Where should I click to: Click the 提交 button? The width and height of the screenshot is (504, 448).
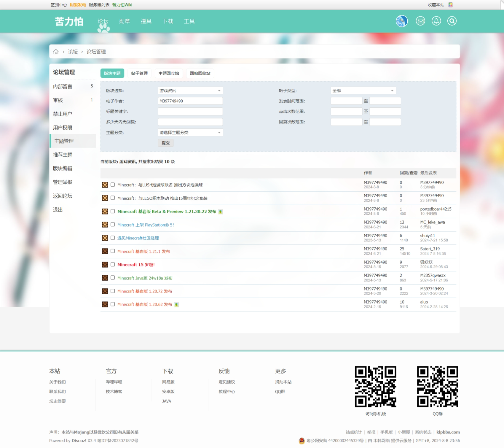pyautogui.click(x=166, y=143)
